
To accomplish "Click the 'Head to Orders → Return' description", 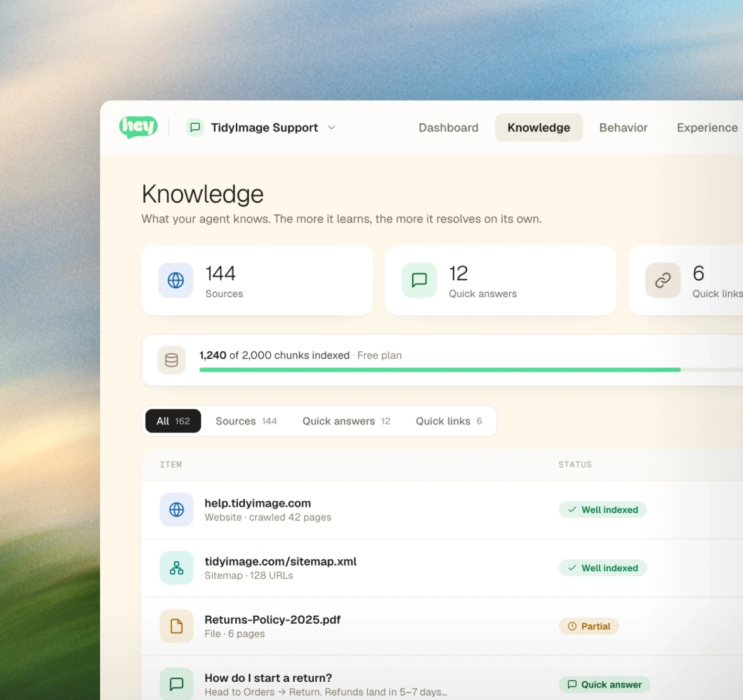I will pyautogui.click(x=326, y=692).
